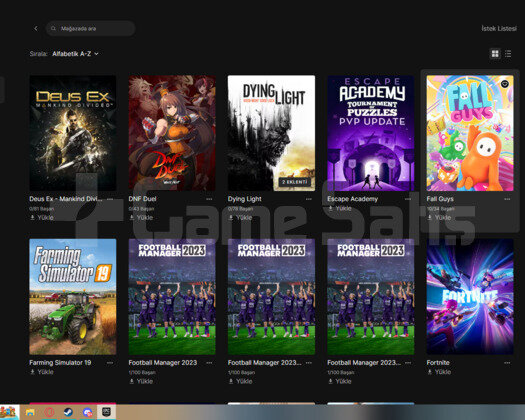The width and height of the screenshot is (525, 420).
Task: Open the İstek Listesi wishlist link
Action: 499,28
